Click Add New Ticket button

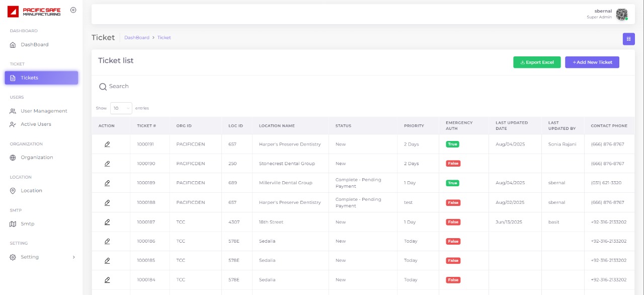pos(592,62)
